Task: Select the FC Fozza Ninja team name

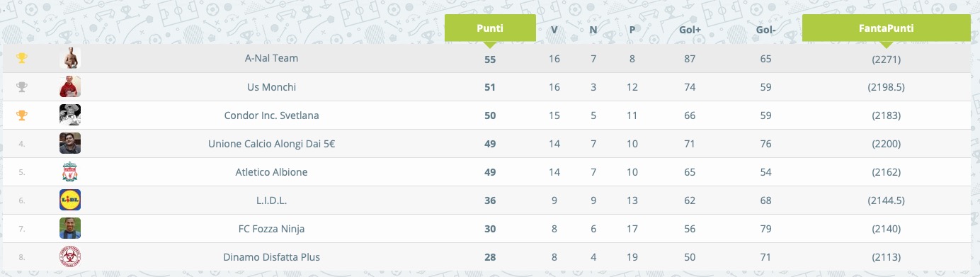Action: 271,228
